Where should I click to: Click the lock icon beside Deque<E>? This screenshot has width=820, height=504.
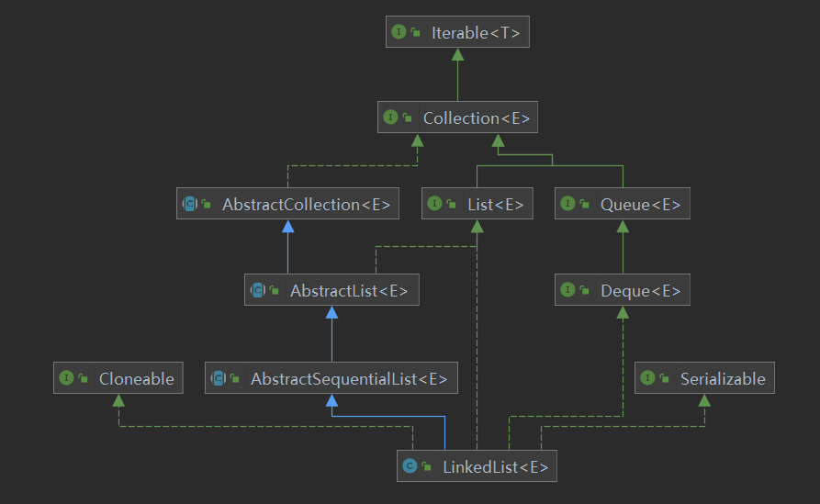coord(585,290)
